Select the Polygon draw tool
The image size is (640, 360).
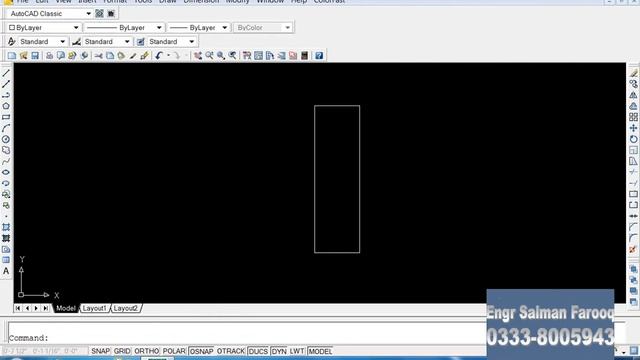pos(6,106)
